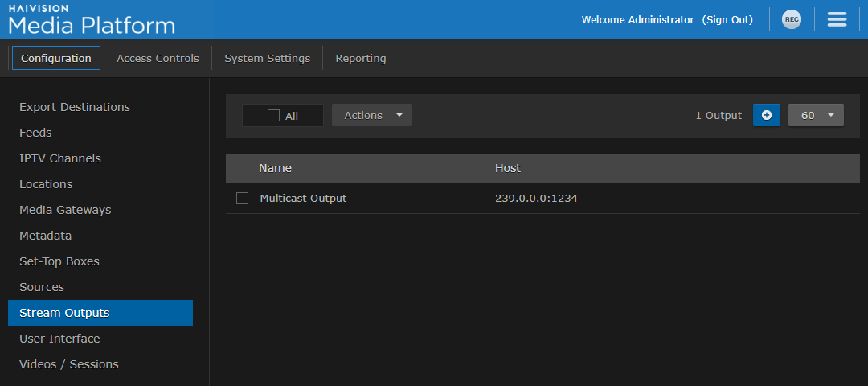Viewport: 868px width, 386px height.
Task: Open the System Settings tab
Action: (x=267, y=58)
